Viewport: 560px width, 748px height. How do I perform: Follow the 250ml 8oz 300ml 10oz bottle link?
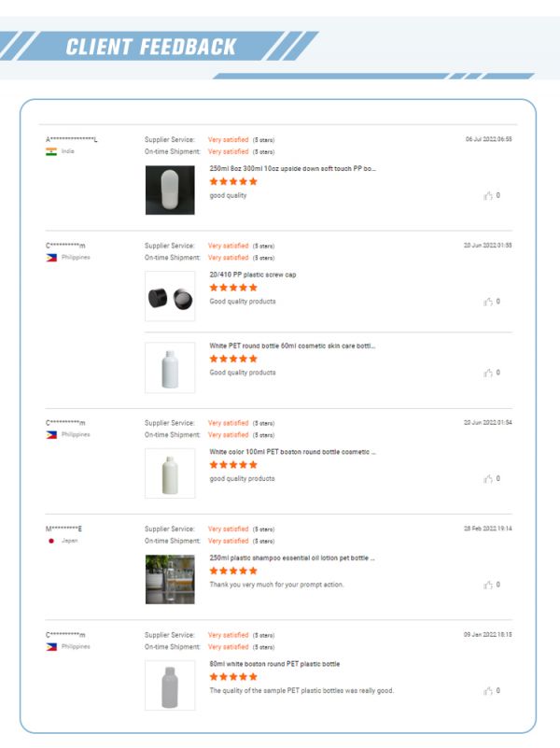(x=292, y=169)
